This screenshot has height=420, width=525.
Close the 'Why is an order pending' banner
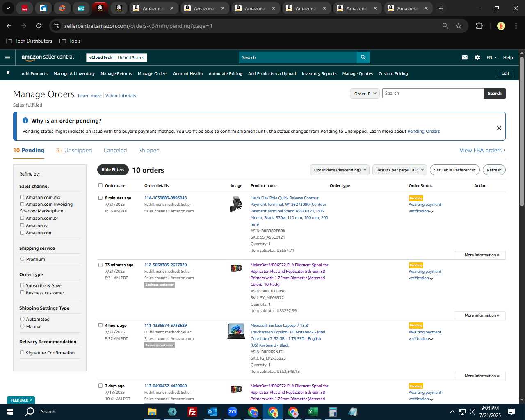coord(499,128)
